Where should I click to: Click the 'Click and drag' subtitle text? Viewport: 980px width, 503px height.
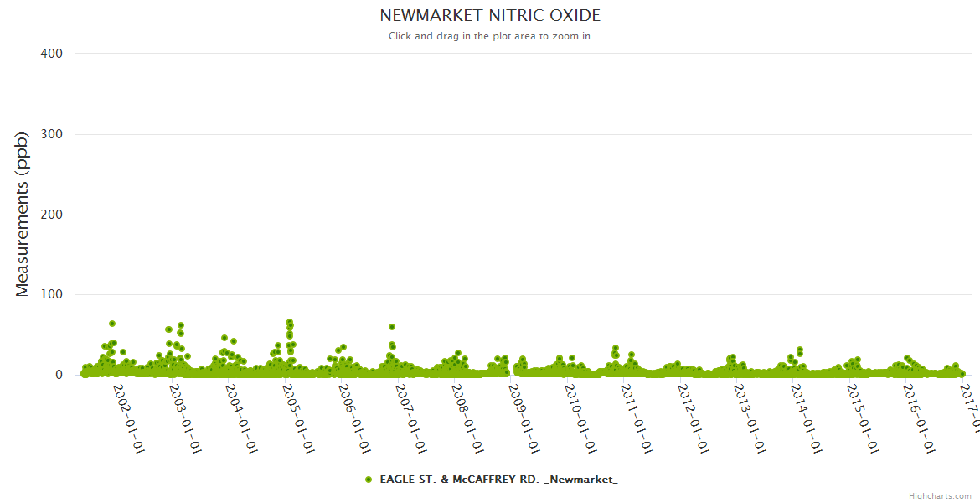489,36
